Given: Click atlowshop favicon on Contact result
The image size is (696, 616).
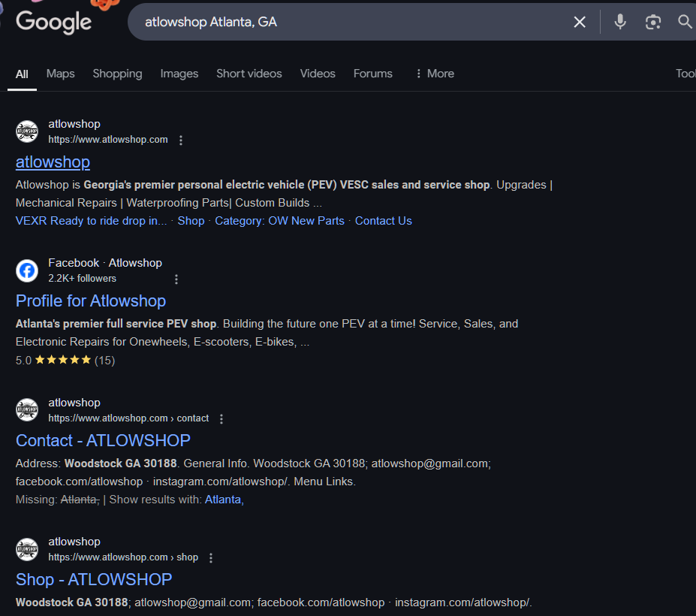Looking at the screenshot, I should pyautogui.click(x=27, y=409).
